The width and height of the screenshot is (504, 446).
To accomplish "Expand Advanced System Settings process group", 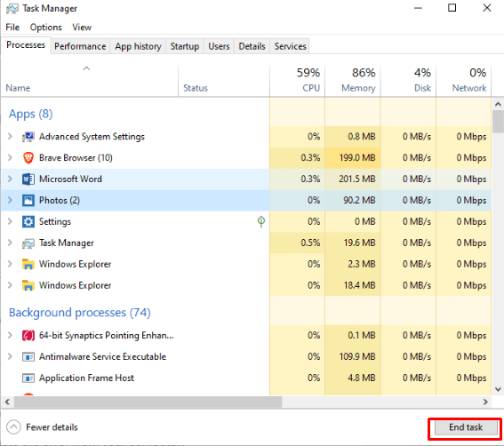I will pos(10,137).
